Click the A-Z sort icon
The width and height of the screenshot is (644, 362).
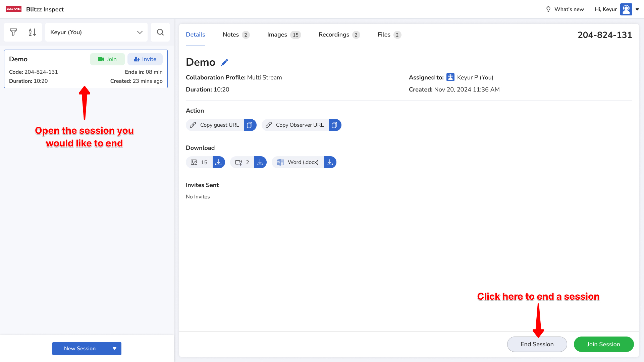click(x=33, y=32)
